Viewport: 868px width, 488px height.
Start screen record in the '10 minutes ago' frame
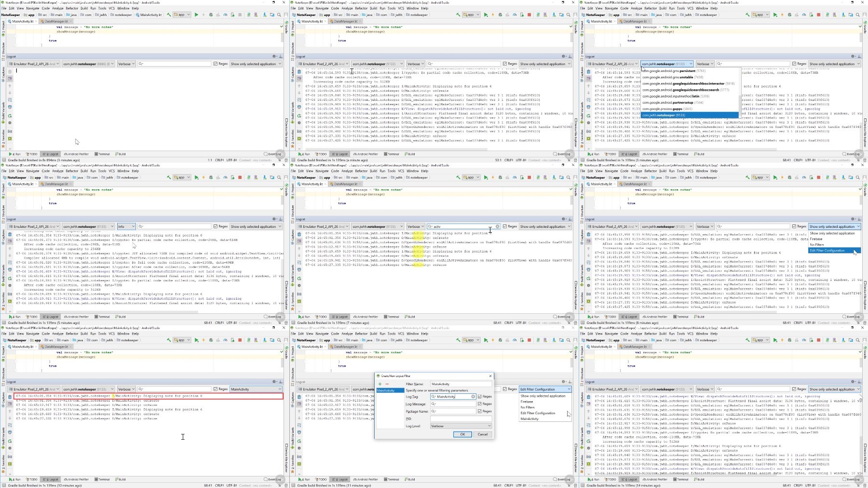pyautogui.click(x=10, y=464)
